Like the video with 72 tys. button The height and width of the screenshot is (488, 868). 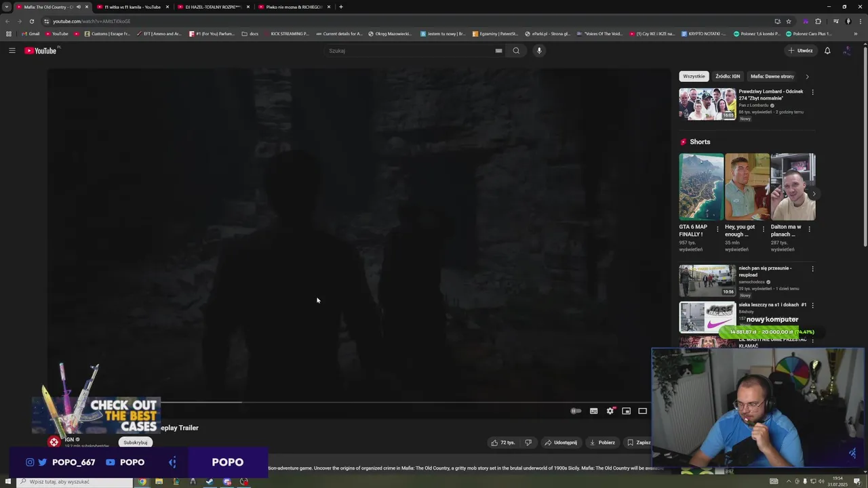[502, 443]
